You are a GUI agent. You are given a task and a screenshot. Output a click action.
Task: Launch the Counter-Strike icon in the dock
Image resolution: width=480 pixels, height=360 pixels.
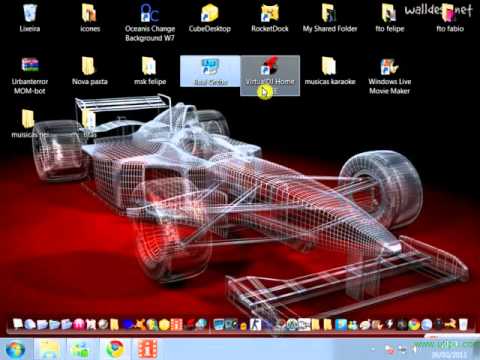(256, 324)
